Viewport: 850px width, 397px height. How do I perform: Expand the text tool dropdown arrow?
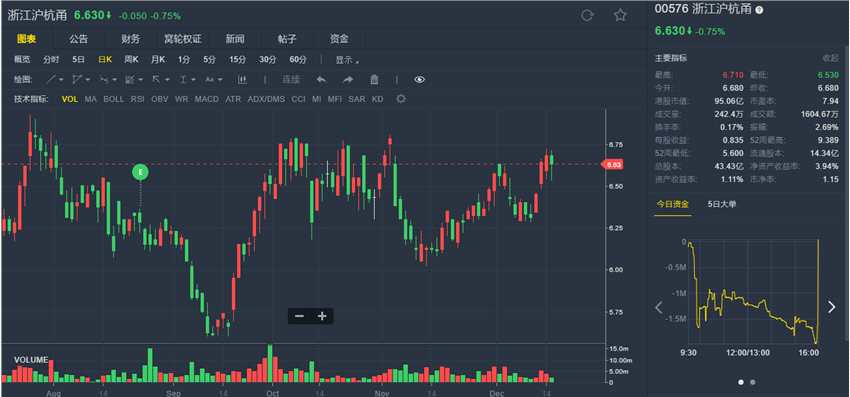tap(220, 80)
